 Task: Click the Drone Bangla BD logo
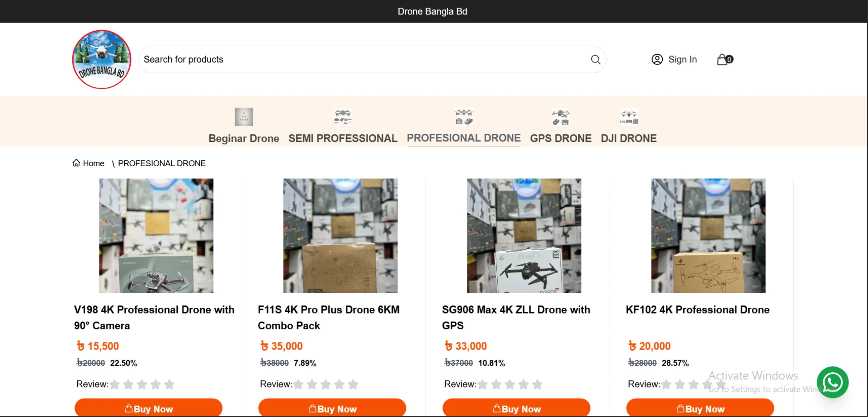click(102, 59)
